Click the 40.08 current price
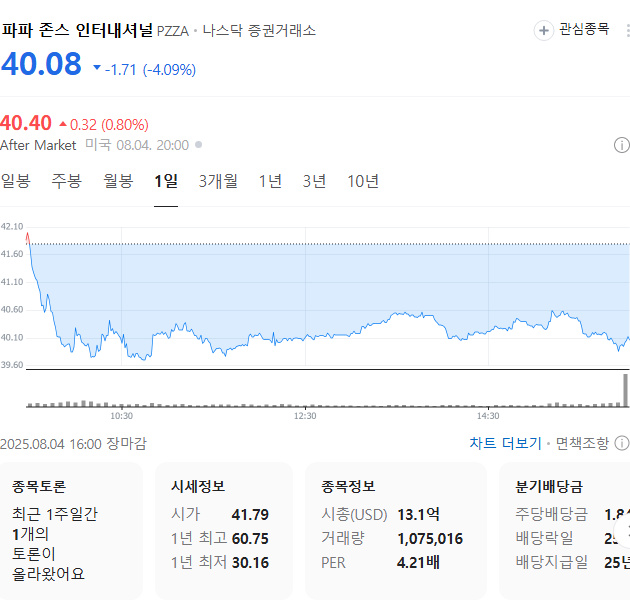The image size is (630, 600). 41,64
